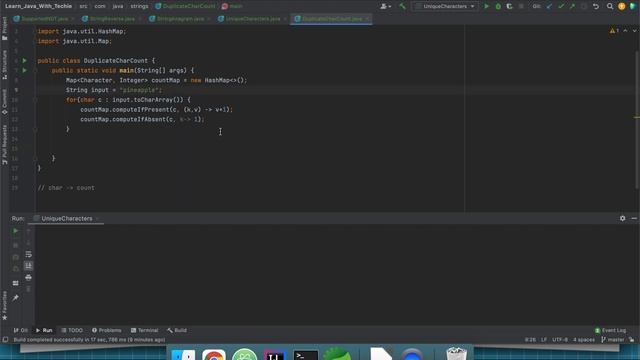This screenshot has width=640, height=360.
Task: Run the UniqueCharacters configuration from top toolbar
Action: 486,6
